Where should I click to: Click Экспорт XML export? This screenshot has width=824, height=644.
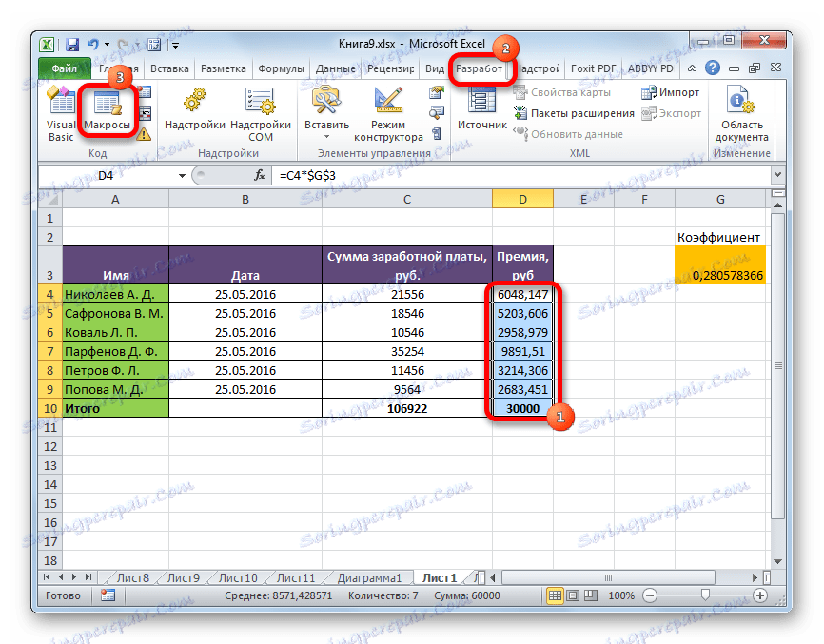672,113
